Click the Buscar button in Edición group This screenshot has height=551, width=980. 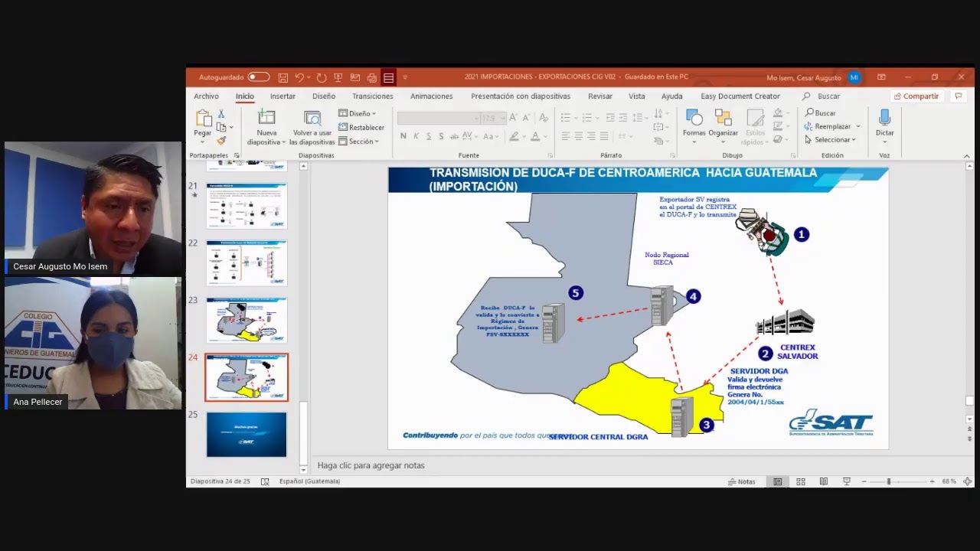821,113
